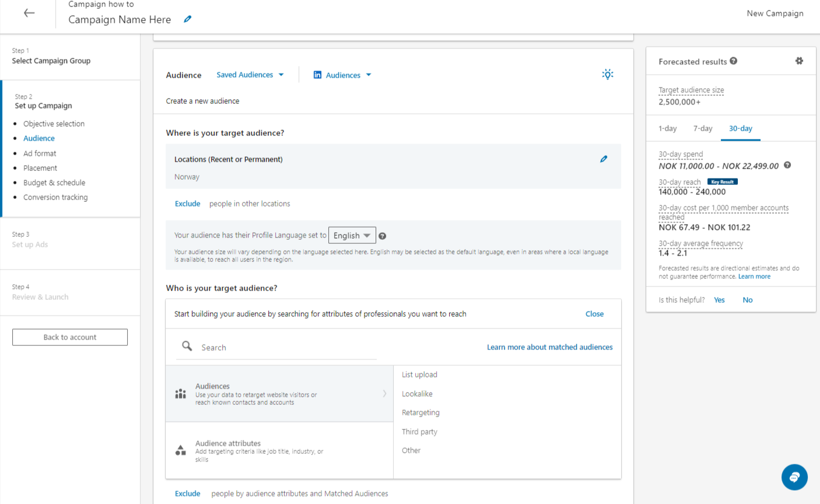Click help icon next to Profile Language selector

(382, 236)
